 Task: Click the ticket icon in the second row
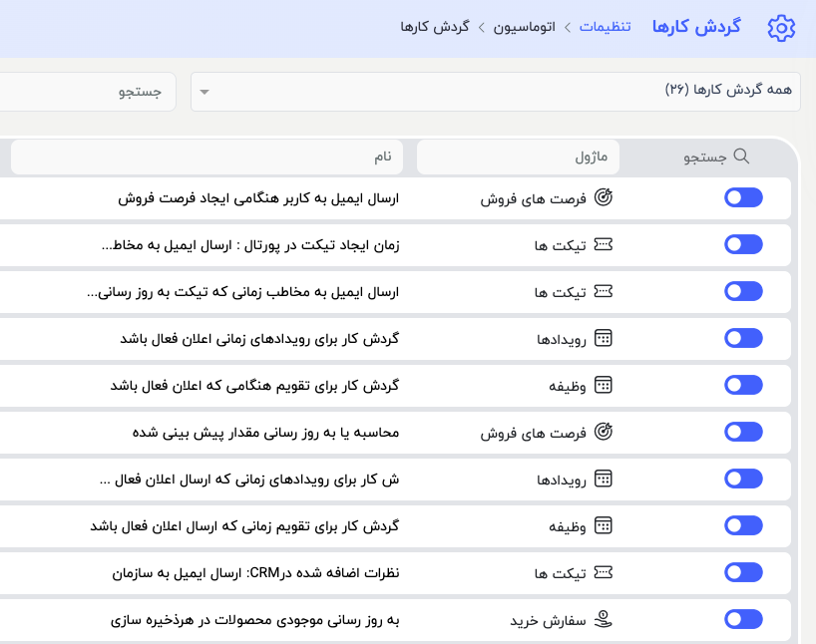point(603,245)
